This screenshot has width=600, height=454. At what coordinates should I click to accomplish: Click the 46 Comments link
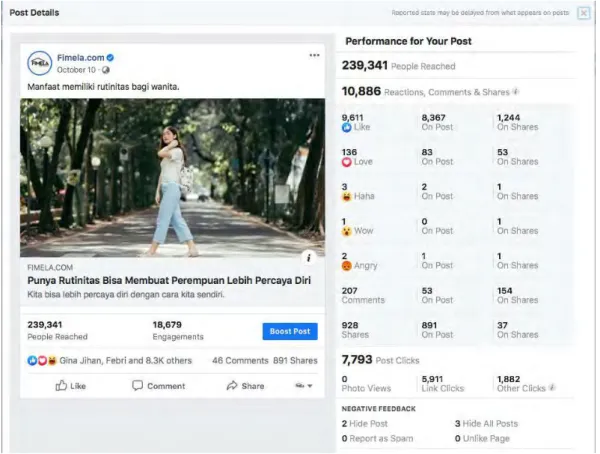240,361
